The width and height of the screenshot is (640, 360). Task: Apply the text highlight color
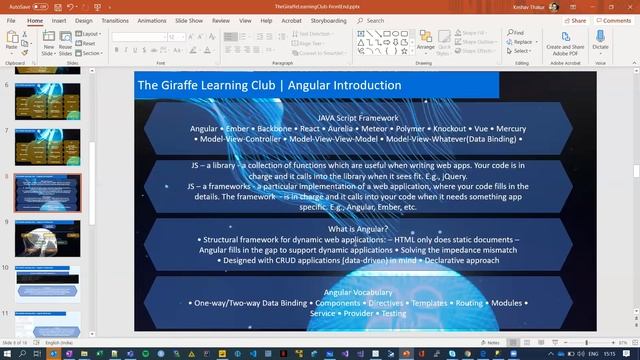pos(193,50)
